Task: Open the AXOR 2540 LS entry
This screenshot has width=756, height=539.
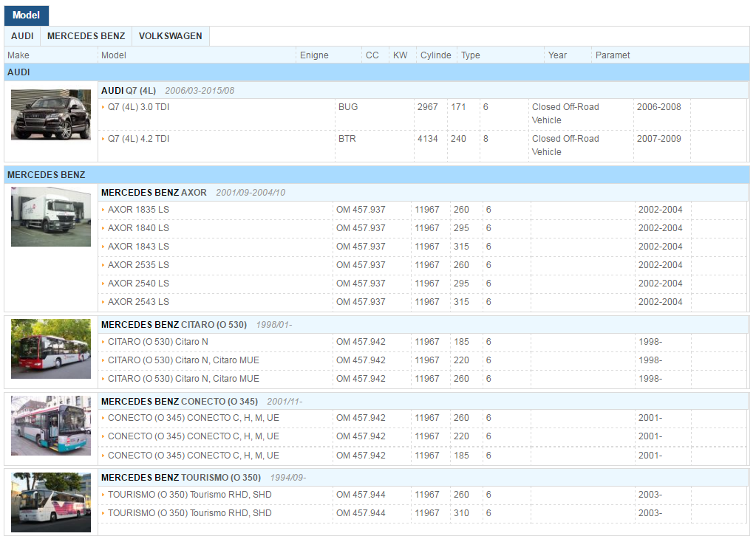Action: [x=138, y=284]
